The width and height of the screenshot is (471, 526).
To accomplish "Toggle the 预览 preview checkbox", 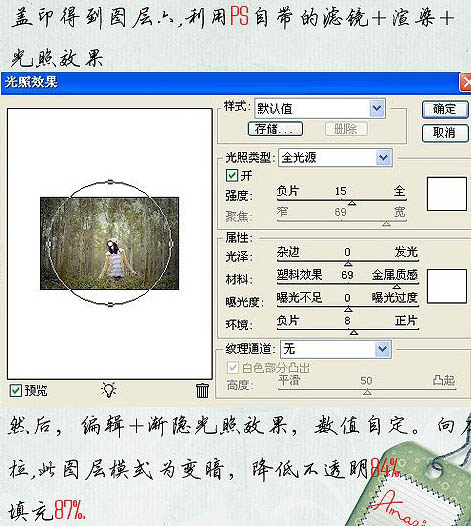I will pyautogui.click(x=15, y=390).
